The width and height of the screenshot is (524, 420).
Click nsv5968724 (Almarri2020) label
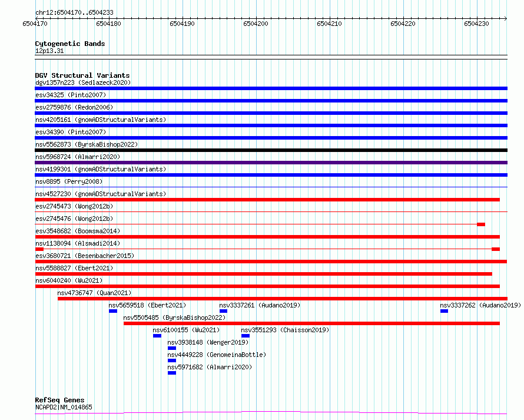pyautogui.click(x=78, y=157)
